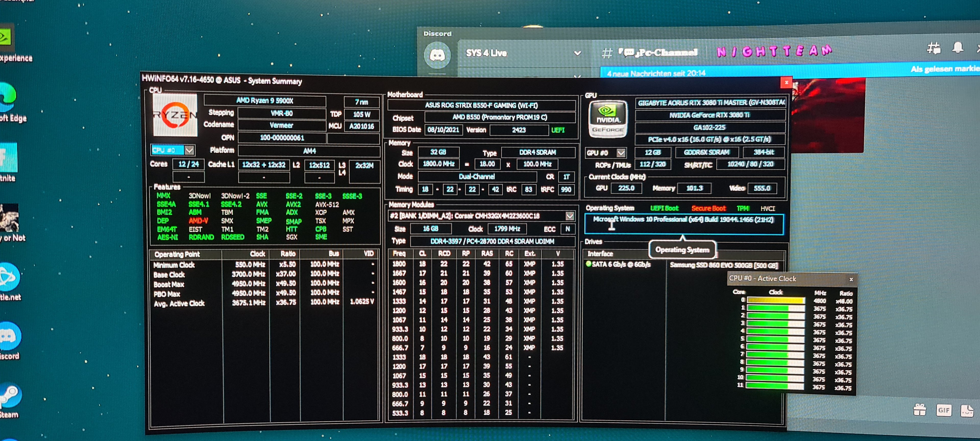Open the memory module selection dropdown
The image size is (980, 441).
coord(570,216)
